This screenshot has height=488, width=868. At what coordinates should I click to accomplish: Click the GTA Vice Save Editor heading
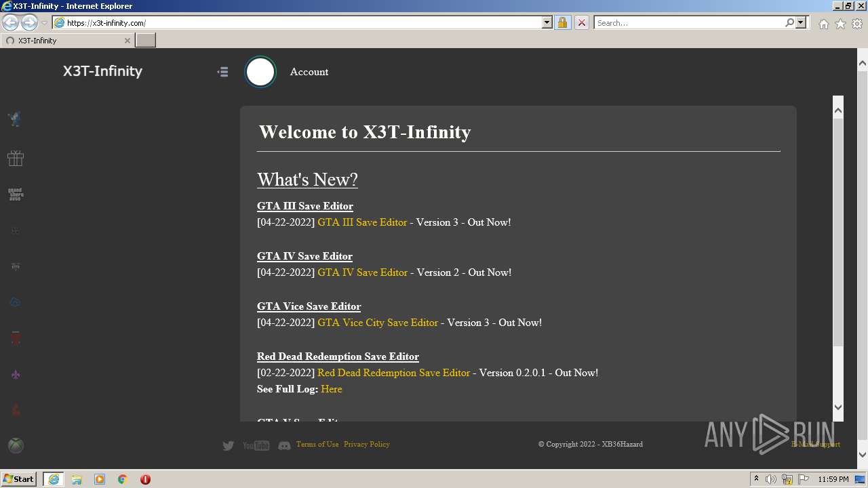coord(309,306)
